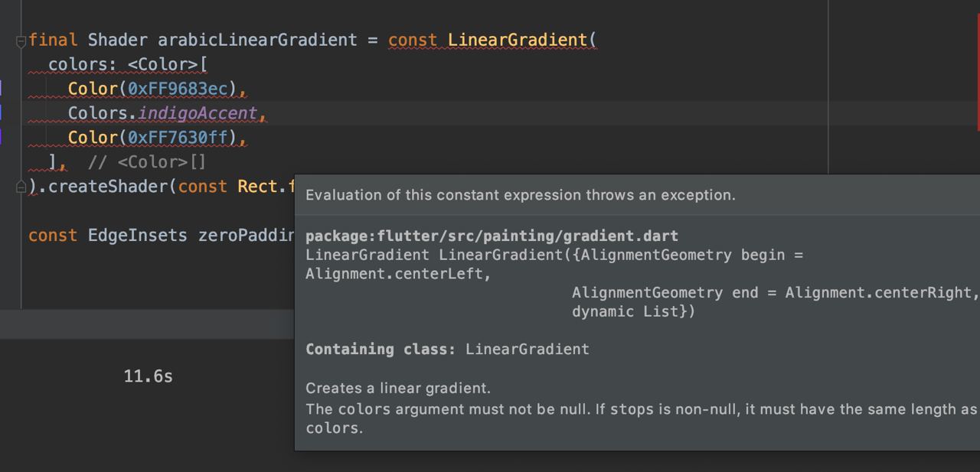Click 'Alignment.centerRight,' in the tooltip signature
Image resolution: width=980 pixels, height=472 pixels.
pos(883,293)
